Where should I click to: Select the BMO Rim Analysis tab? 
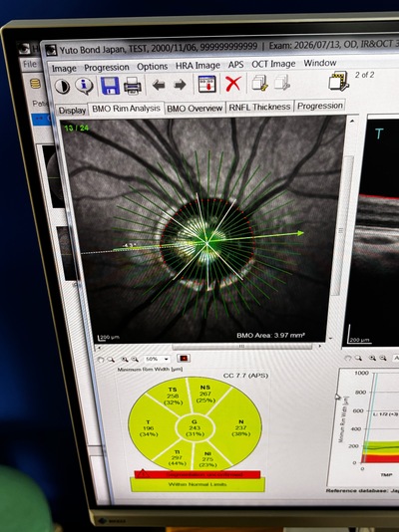tap(126, 109)
